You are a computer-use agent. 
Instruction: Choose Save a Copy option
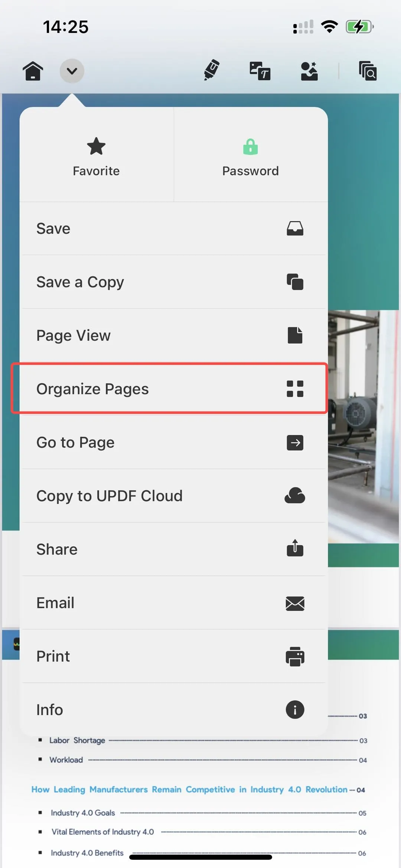(x=174, y=282)
